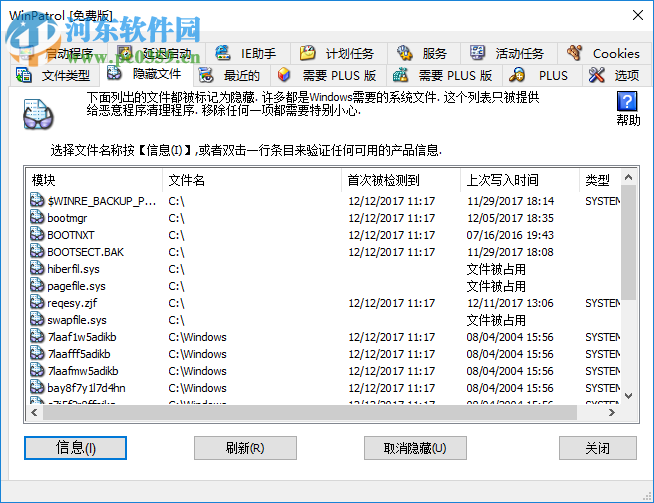Image resolution: width=654 pixels, height=503 pixels.
Task: Click the icon beside bay8f7y1l7d4hn
Action: pos(37,387)
